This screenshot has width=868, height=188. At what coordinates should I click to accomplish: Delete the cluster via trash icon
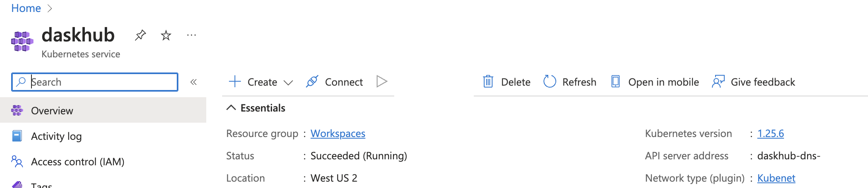click(x=488, y=82)
